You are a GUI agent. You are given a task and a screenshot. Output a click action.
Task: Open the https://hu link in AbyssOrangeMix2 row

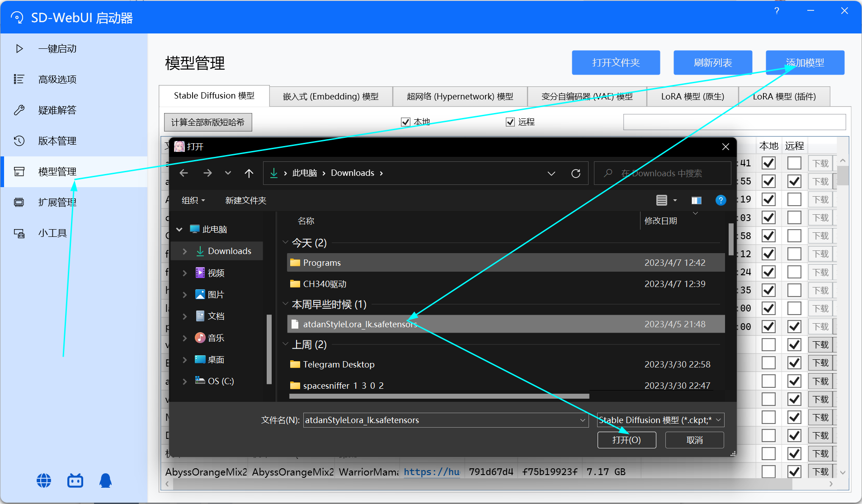pyautogui.click(x=432, y=471)
